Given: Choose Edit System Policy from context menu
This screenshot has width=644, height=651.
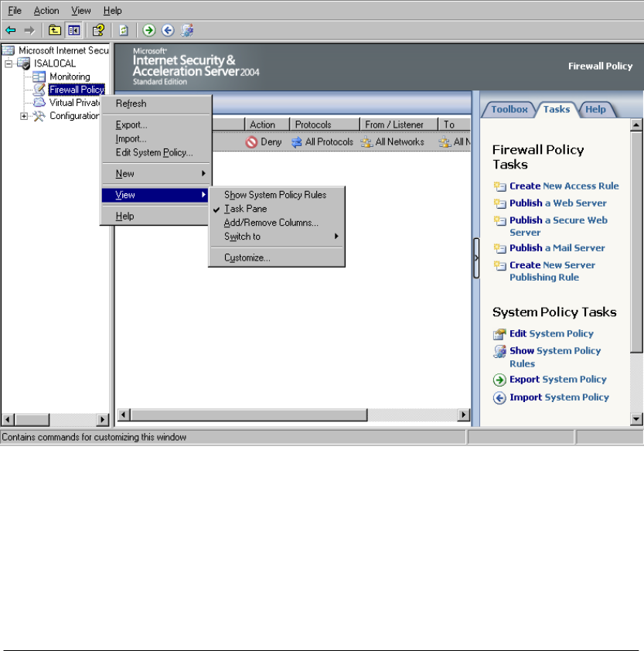Looking at the screenshot, I should pos(154,152).
